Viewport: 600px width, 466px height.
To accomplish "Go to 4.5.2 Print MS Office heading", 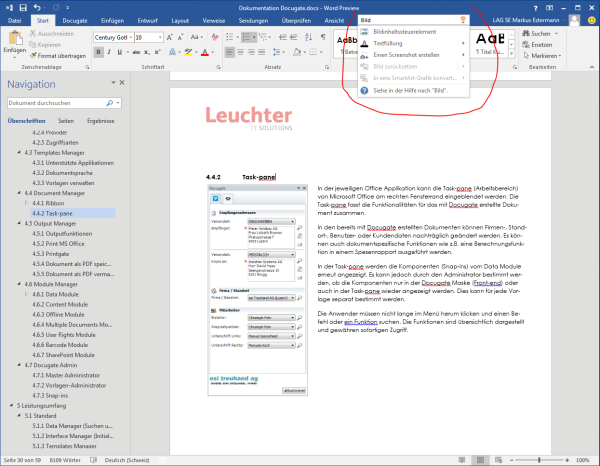I will [58, 244].
